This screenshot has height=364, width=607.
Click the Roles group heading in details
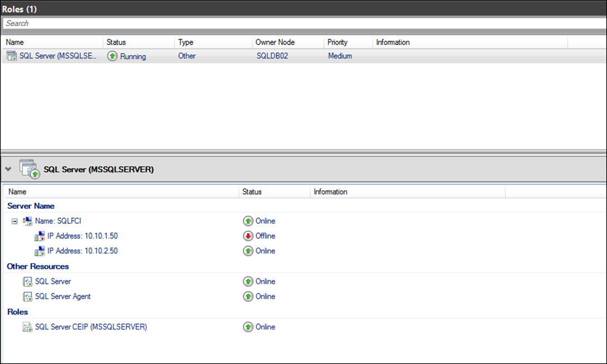(18, 312)
